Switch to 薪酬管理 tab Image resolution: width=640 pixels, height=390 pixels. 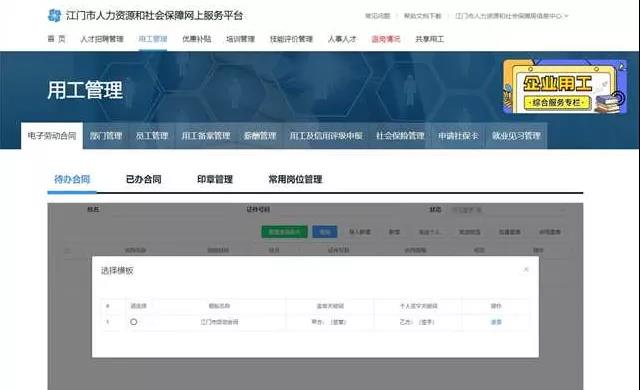(260, 135)
